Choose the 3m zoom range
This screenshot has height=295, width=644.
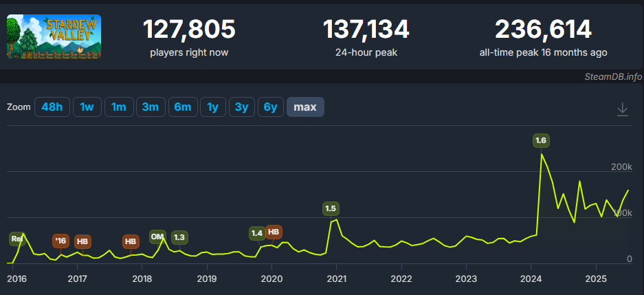151,107
